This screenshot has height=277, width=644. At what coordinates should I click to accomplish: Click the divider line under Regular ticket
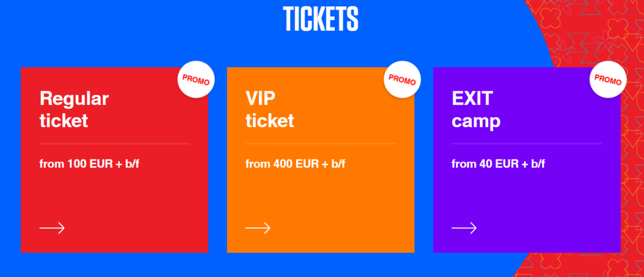click(115, 144)
